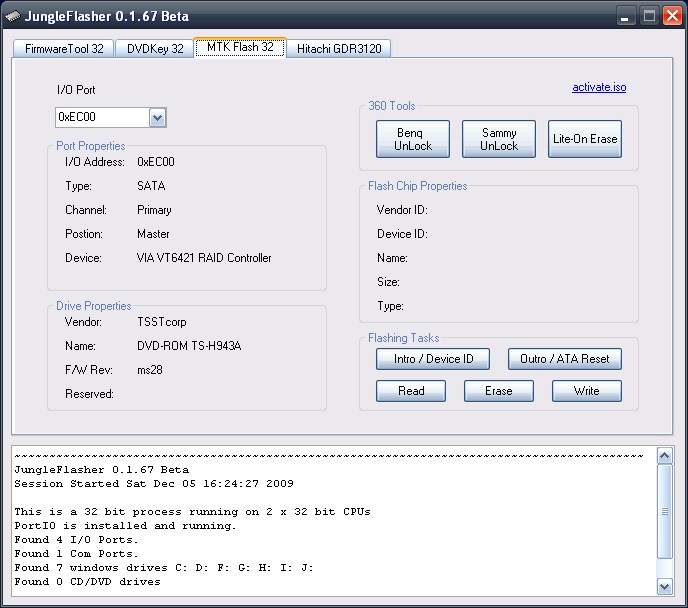The height and width of the screenshot is (608, 688).
Task: Click the 0xEC00 I/O Address value
Action: click(x=155, y=162)
